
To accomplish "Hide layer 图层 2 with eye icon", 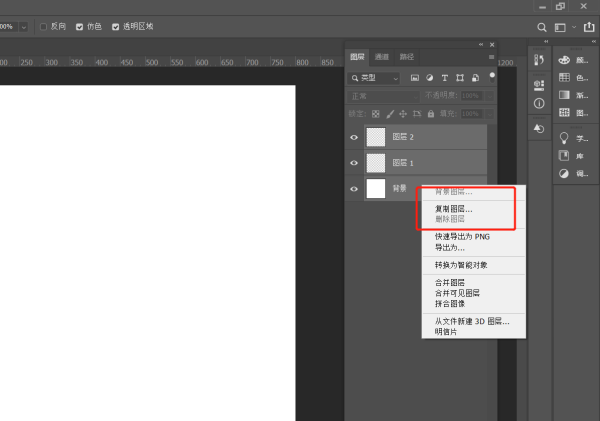I will click(354, 136).
